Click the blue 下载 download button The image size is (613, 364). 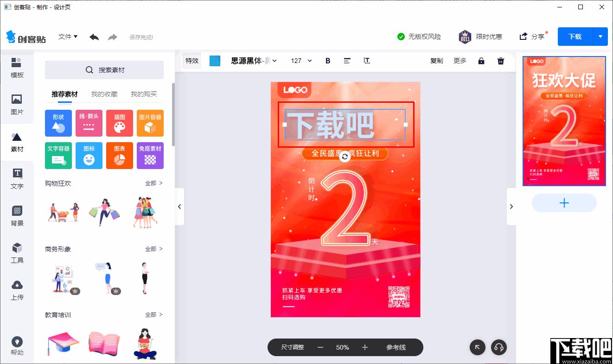click(x=575, y=37)
